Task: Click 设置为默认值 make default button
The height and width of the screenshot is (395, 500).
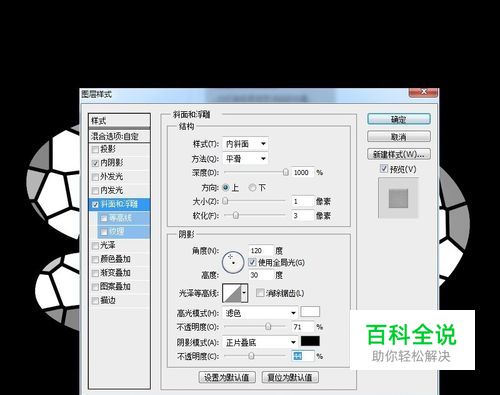Action: click(227, 377)
